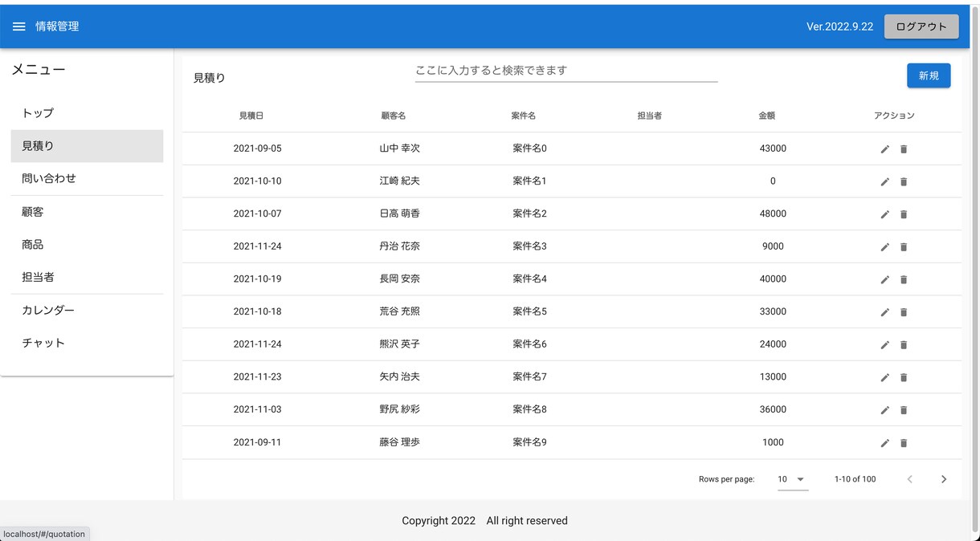Select customer name 江崎 紀夫

(x=399, y=181)
